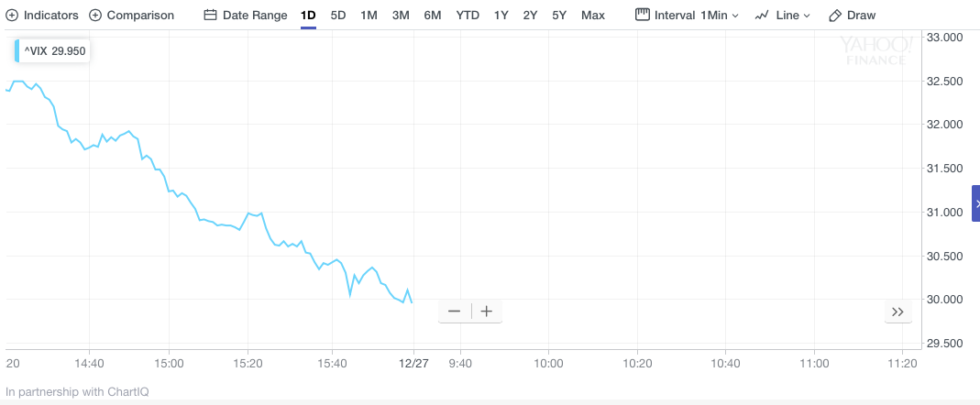This screenshot has width=980, height=405.
Task: Select the 1M time range
Action: tap(369, 16)
